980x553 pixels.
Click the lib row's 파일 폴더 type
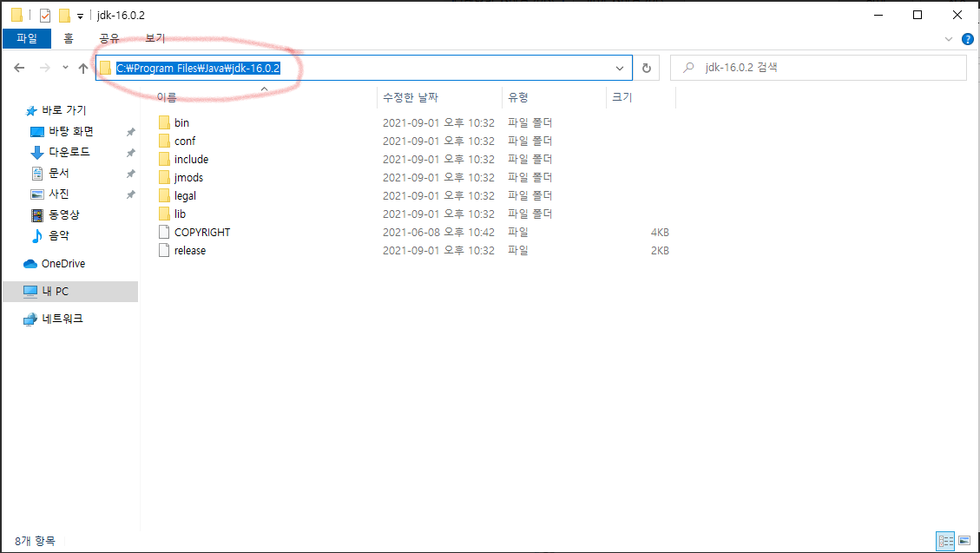tap(530, 214)
